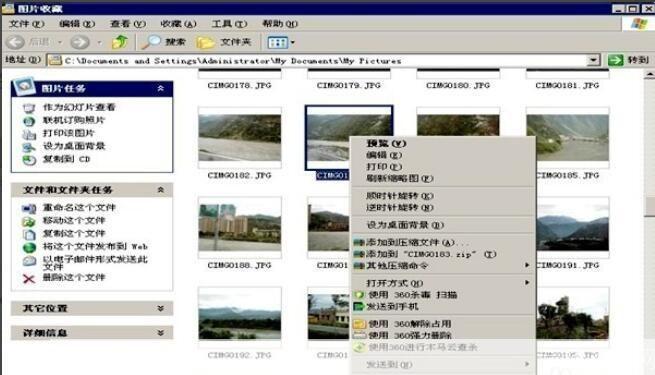The image size is (655, 375).
Task: Expand 其他压缩命令 submenu
Action: tap(443, 266)
